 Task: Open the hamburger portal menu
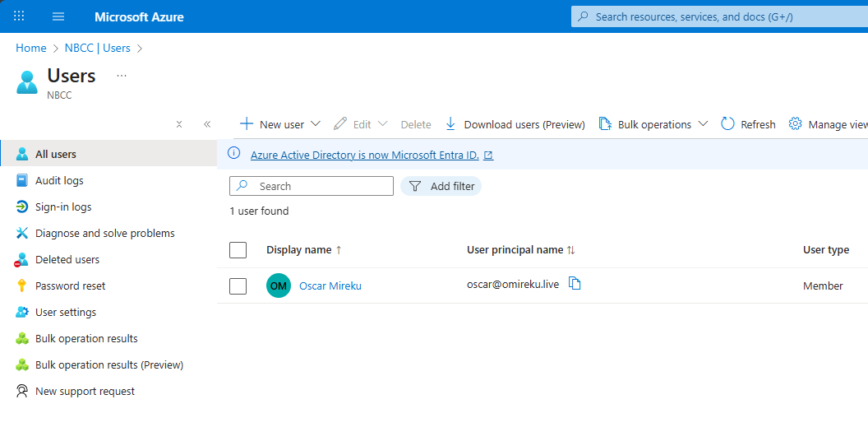pyautogui.click(x=58, y=16)
